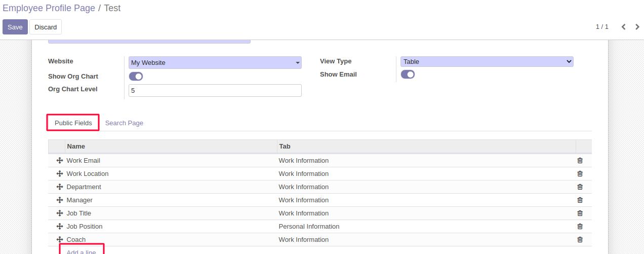Delete the Work Email row
This screenshot has width=644, height=254.
pos(580,161)
